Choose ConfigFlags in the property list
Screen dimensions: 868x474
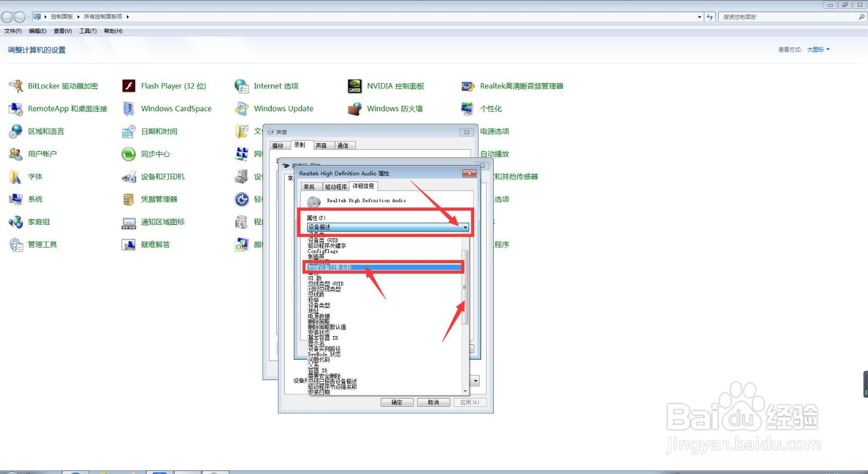pos(323,251)
